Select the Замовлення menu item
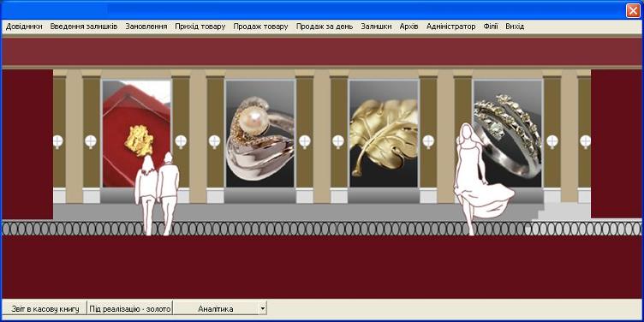This screenshot has width=644, height=322. (x=146, y=27)
